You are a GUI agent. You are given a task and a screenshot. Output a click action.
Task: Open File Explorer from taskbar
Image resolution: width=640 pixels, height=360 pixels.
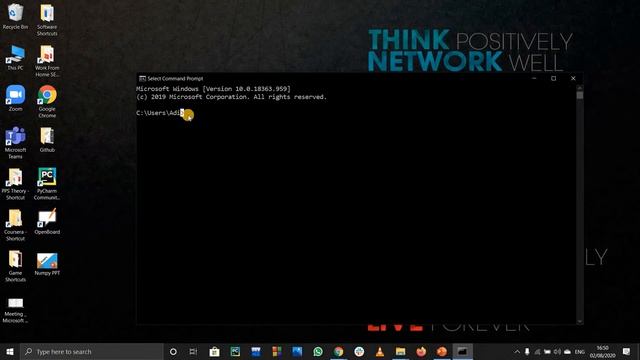point(400,351)
